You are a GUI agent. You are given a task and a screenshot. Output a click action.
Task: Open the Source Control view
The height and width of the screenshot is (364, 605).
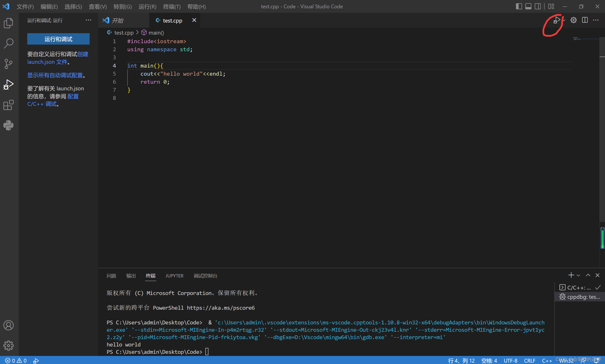[9, 64]
